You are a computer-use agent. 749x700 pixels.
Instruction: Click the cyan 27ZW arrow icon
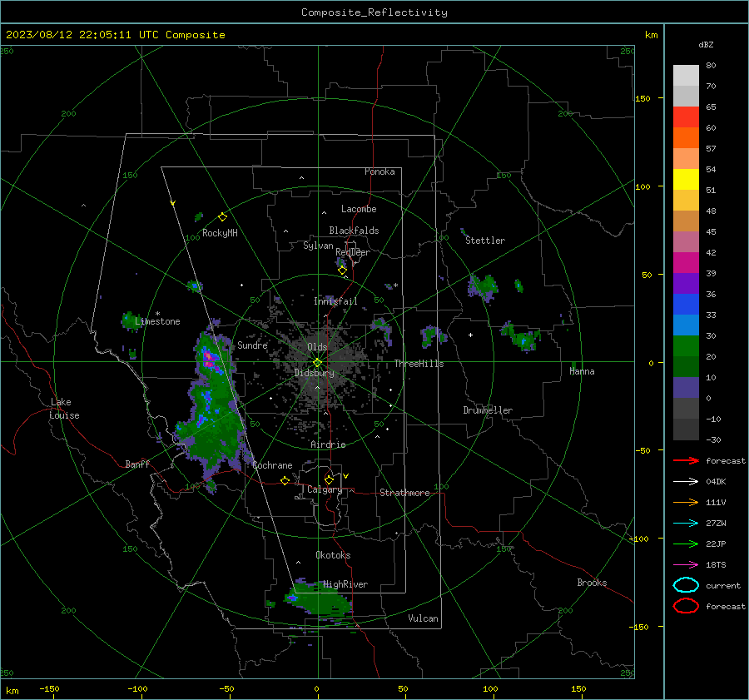(x=686, y=524)
